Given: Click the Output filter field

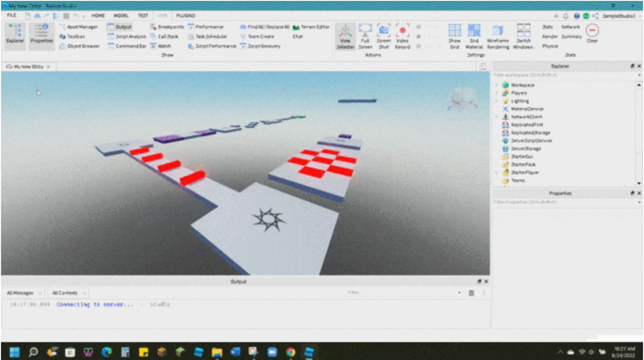Looking at the screenshot, I should (x=403, y=293).
